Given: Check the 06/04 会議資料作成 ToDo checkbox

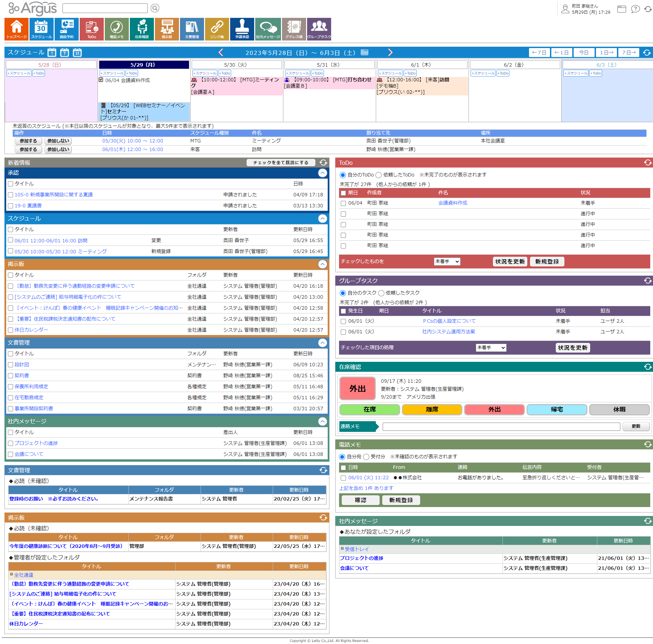Looking at the screenshot, I should click(x=343, y=203).
